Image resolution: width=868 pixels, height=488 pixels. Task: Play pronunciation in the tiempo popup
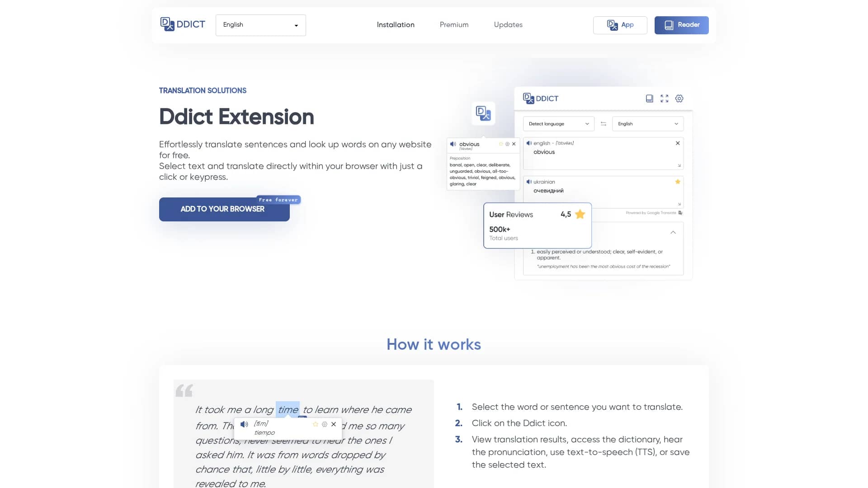point(244,424)
